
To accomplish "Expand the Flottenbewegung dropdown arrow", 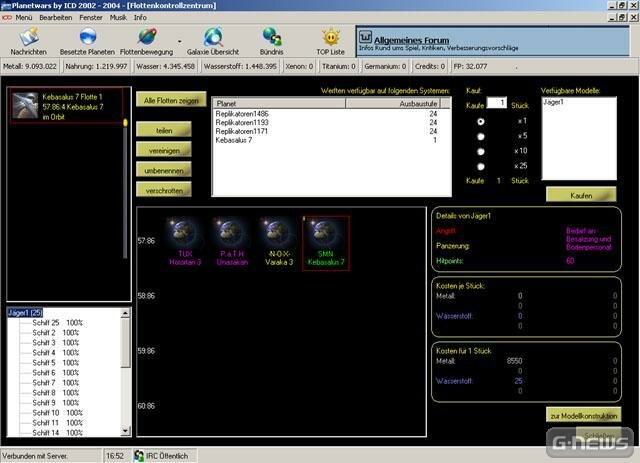I will (x=180, y=42).
